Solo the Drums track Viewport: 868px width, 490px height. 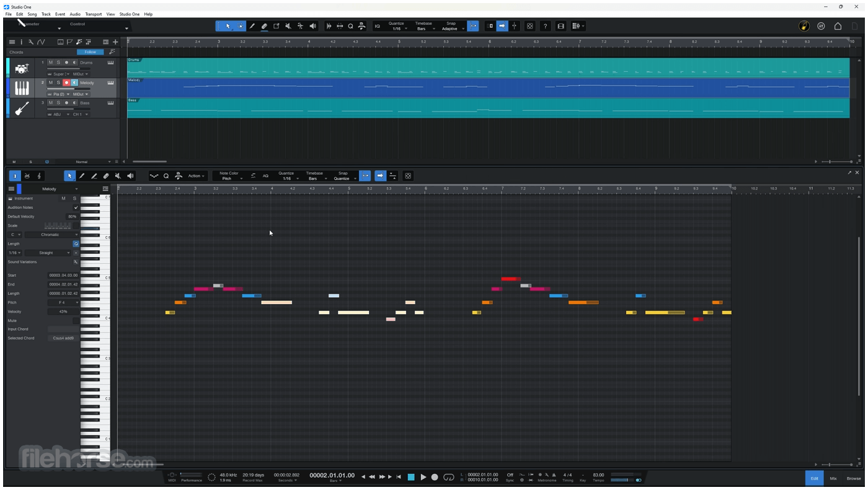pos(58,63)
